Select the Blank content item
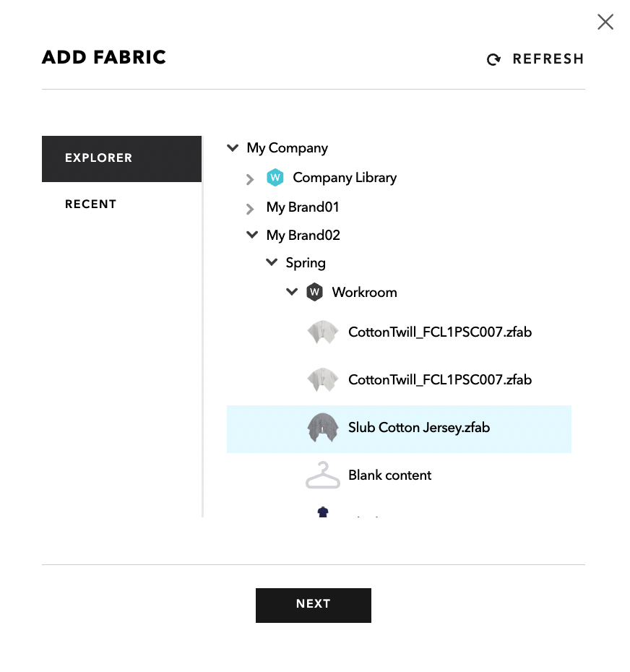 coord(399,475)
